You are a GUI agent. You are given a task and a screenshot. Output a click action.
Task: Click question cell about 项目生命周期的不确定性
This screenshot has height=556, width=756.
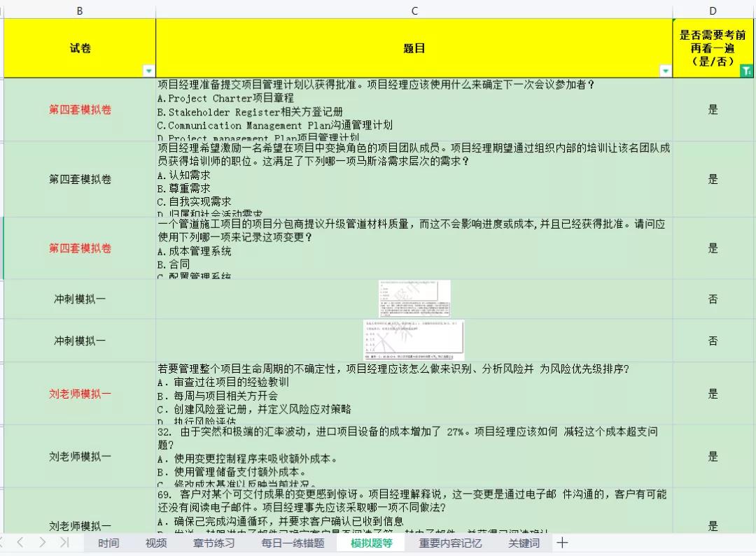(414, 394)
